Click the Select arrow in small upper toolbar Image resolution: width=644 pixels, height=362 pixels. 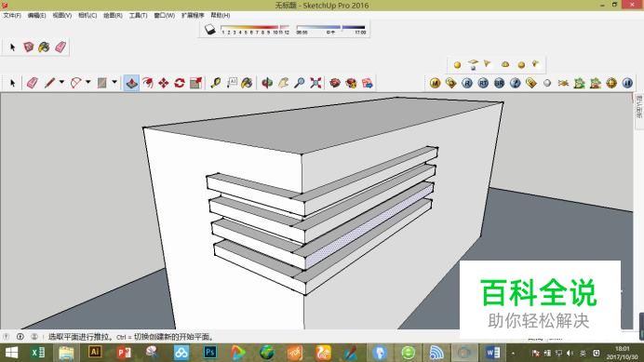(12, 47)
